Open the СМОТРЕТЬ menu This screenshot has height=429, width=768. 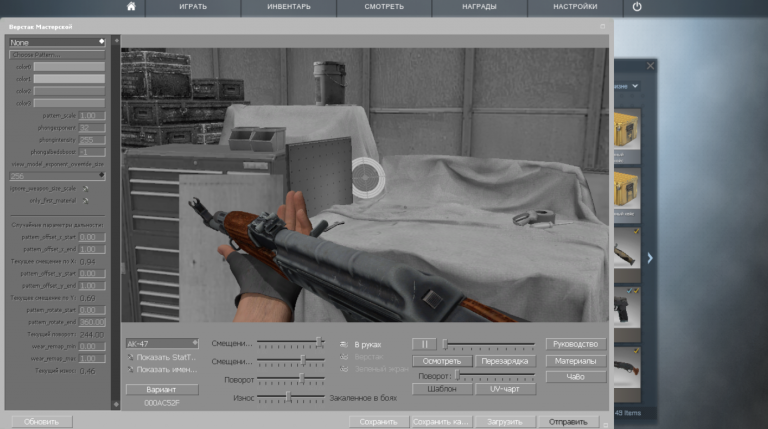point(384,7)
